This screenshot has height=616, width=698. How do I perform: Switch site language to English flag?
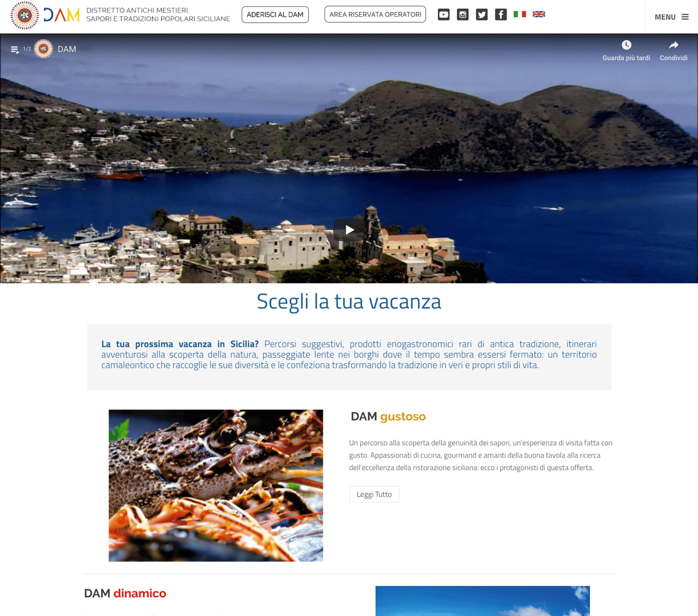click(x=539, y=14)
